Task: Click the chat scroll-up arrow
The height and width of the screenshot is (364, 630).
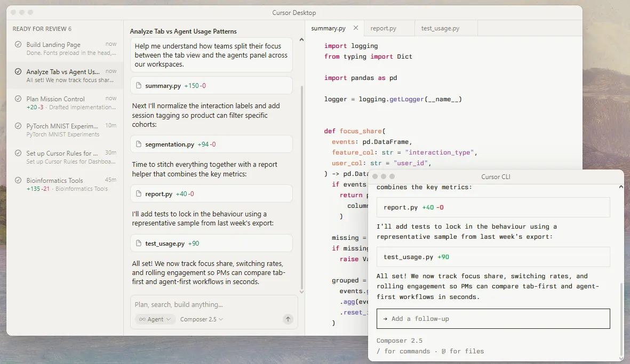Action: [302, 40]
